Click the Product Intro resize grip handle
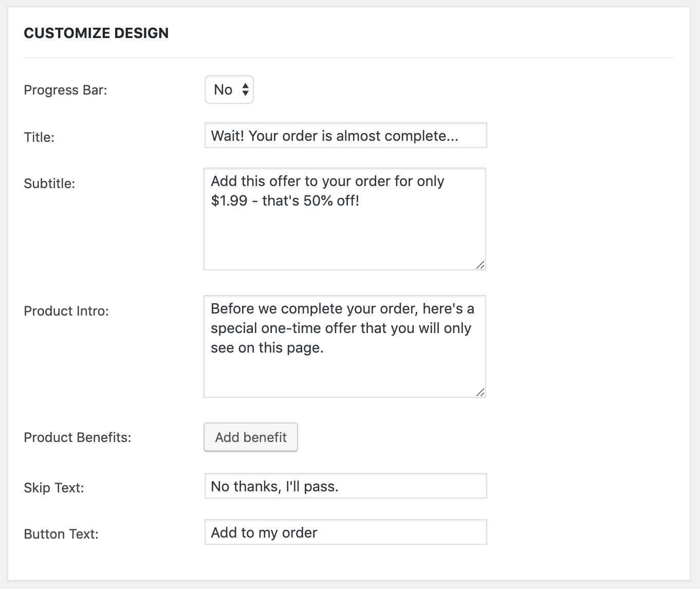 pyautogui.click(x=482, y=392)
